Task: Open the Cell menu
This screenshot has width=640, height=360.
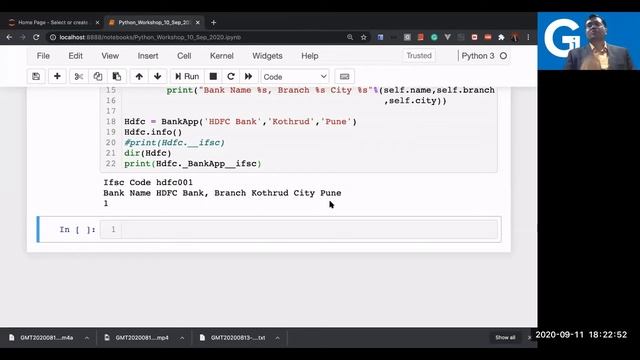Action: coord(184,56)
